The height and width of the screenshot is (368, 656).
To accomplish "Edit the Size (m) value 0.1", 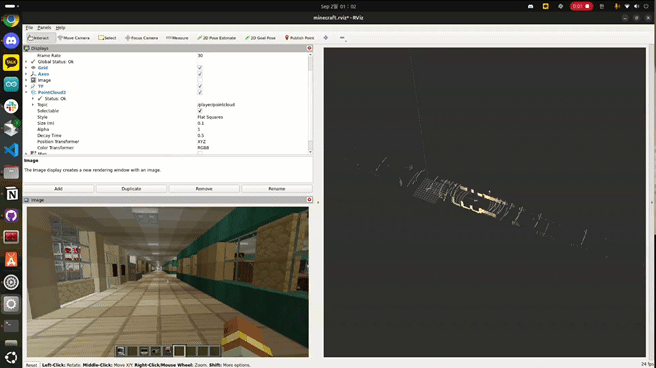I will [x=200, y=123].
